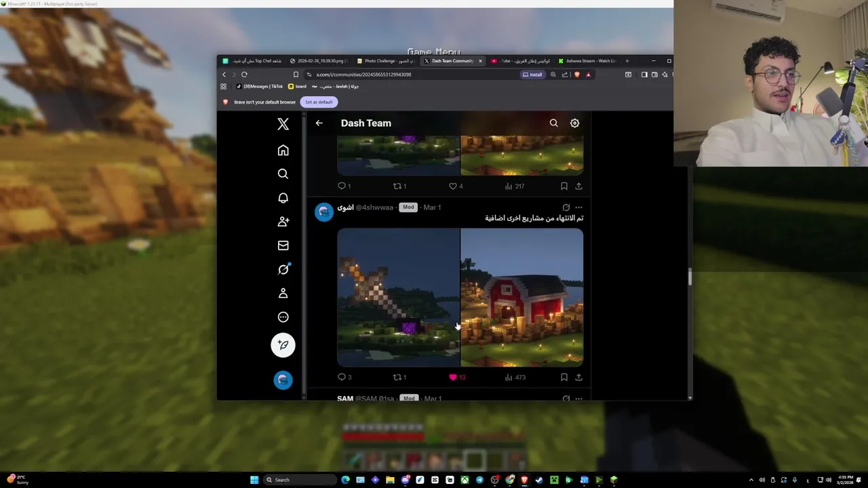Close the Dash Team Community tab
This screenshot has height=488, width=868.
480,61
